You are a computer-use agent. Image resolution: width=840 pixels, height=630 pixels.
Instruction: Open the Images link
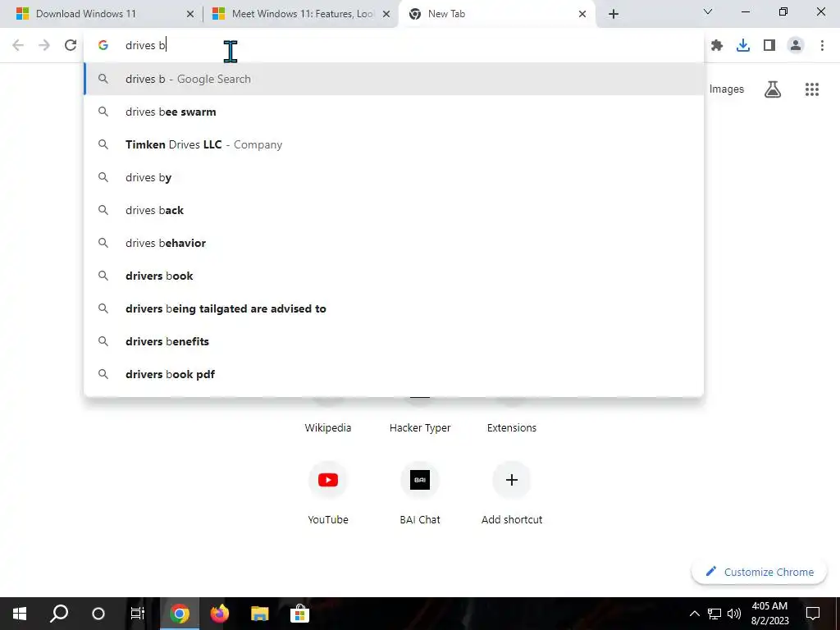pos(727,89)
